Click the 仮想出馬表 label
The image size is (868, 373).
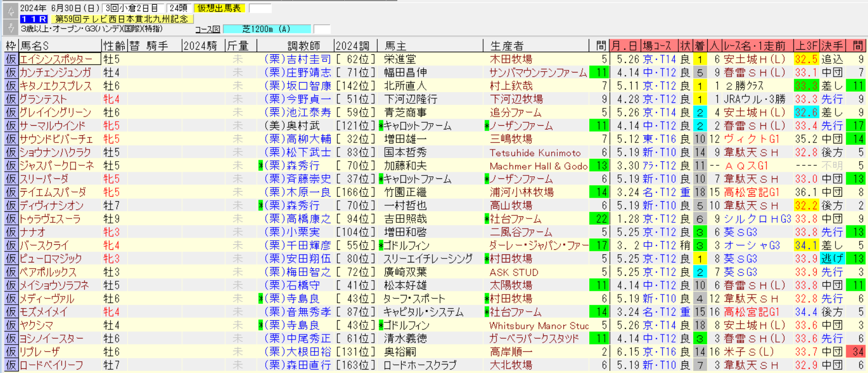pyautogui.click(x=219, y=8)
